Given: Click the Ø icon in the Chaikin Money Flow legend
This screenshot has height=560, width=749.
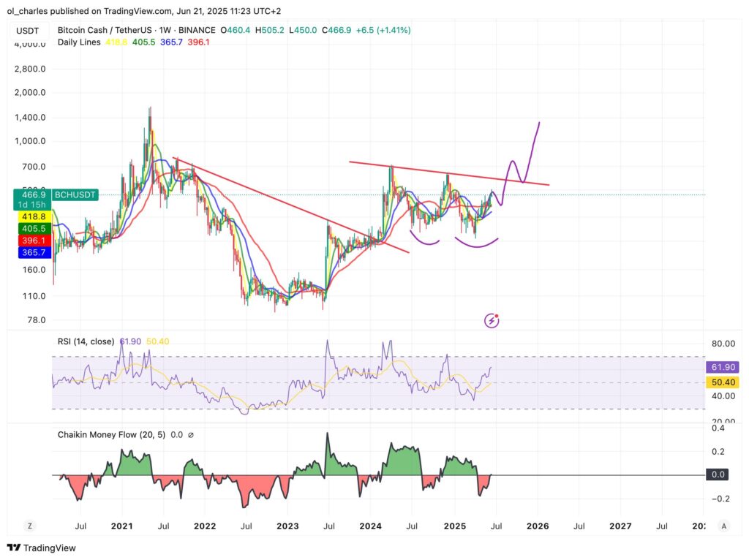Looking at the screenshot, I should click(x=192, y=434).
